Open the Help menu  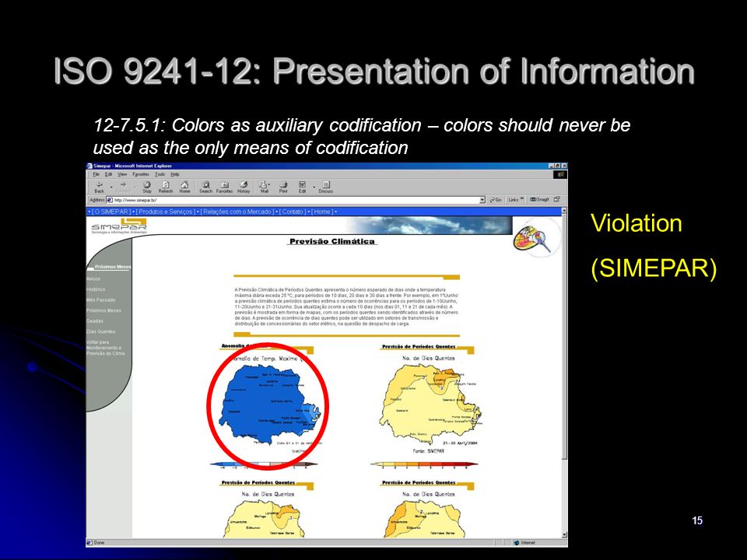pyautogui.click(x=175, y=174)
